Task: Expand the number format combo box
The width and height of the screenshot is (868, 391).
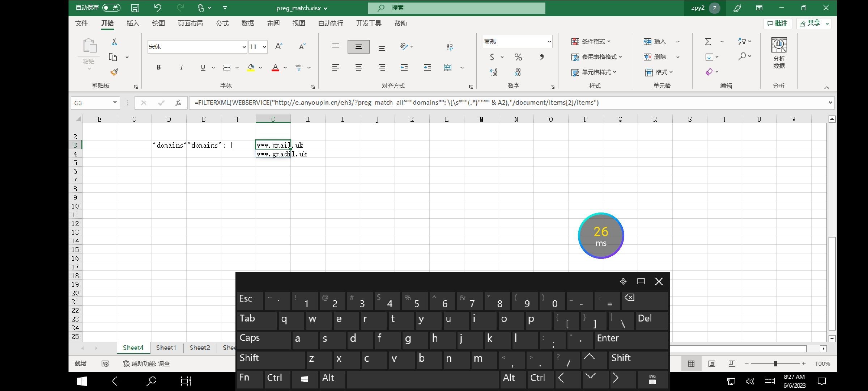Action: (x=549, y=41)
